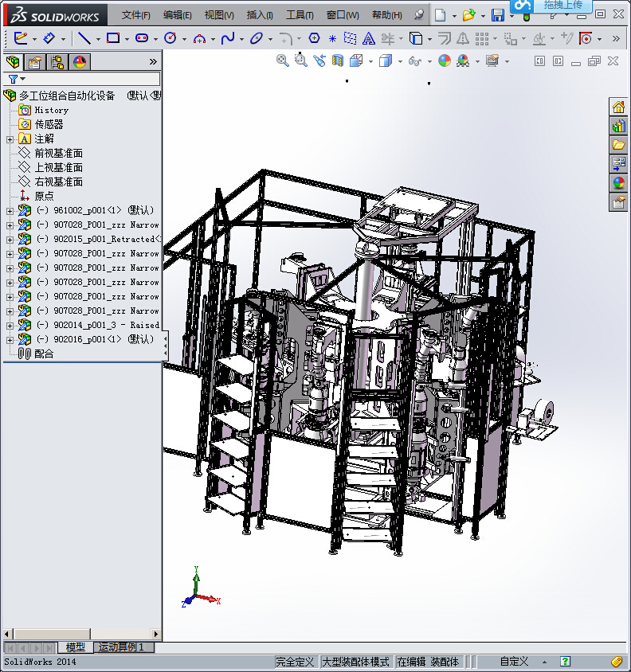
Task: Select the Linear Sketch Pattern tool
Action: [482, 38]
